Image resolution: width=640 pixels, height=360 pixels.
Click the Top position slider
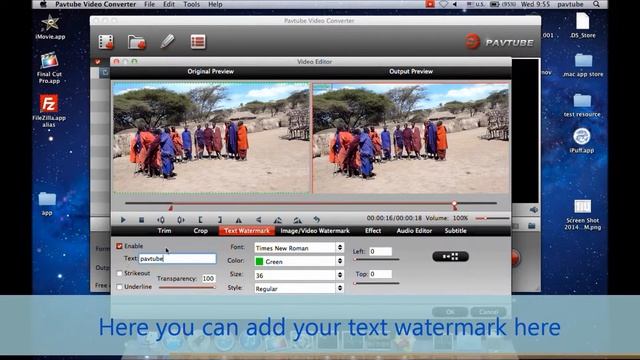376,283
